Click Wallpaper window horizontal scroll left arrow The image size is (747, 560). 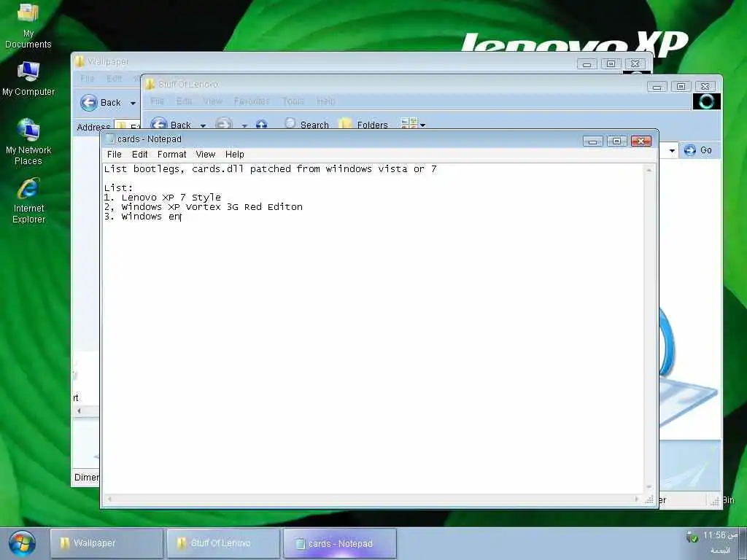click(x=79, y=411)
